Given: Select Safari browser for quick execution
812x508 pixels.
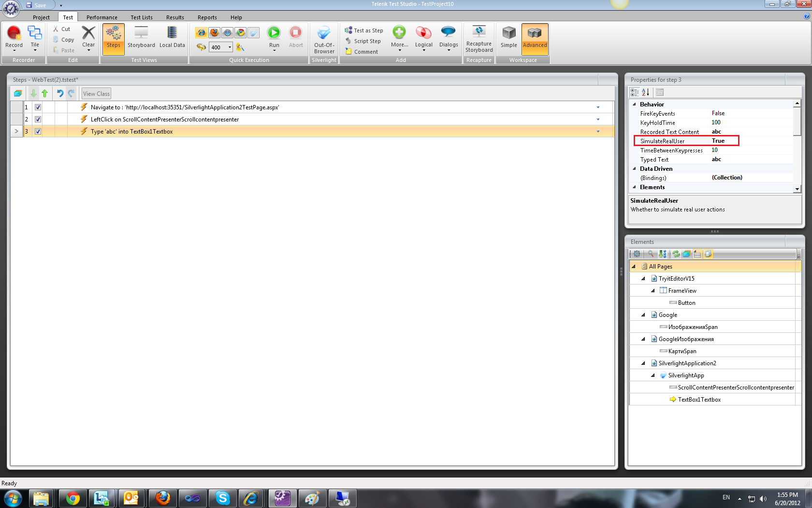Looking at the screenshot, I should pyautogui.click(x=227, y=32).
